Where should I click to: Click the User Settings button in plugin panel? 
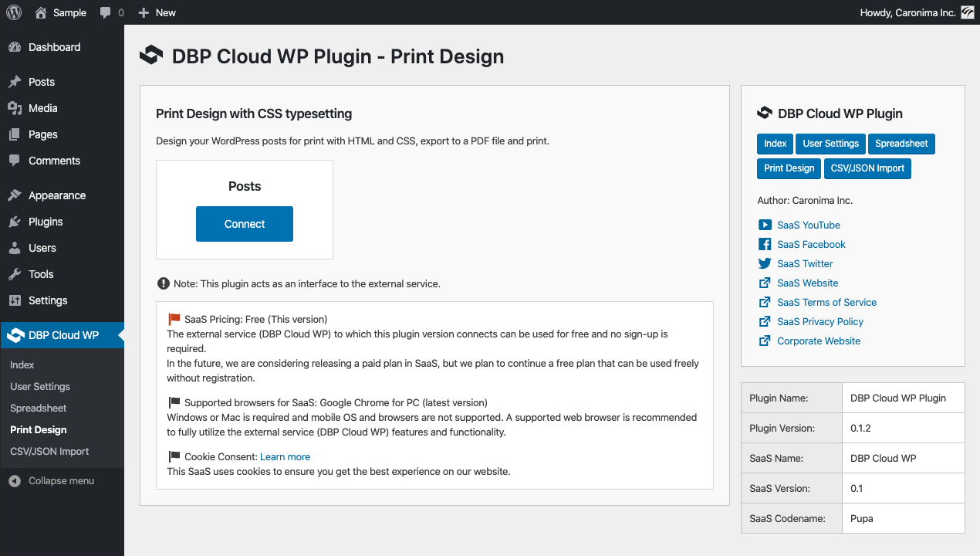(x=830, y=144)
